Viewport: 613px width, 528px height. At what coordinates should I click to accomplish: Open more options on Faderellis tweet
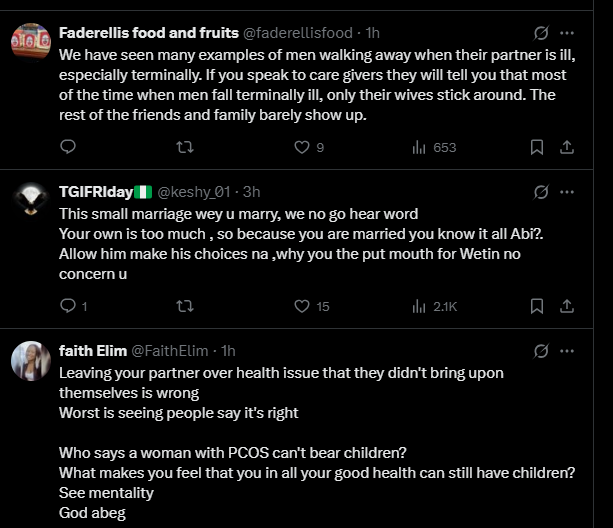567,32
